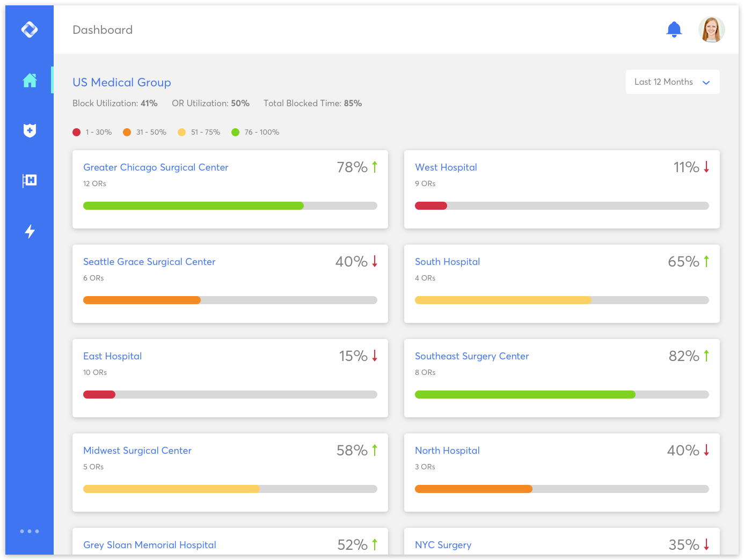Click the 12 ORs label
744x560 pixels.
(x=94, y=183)
